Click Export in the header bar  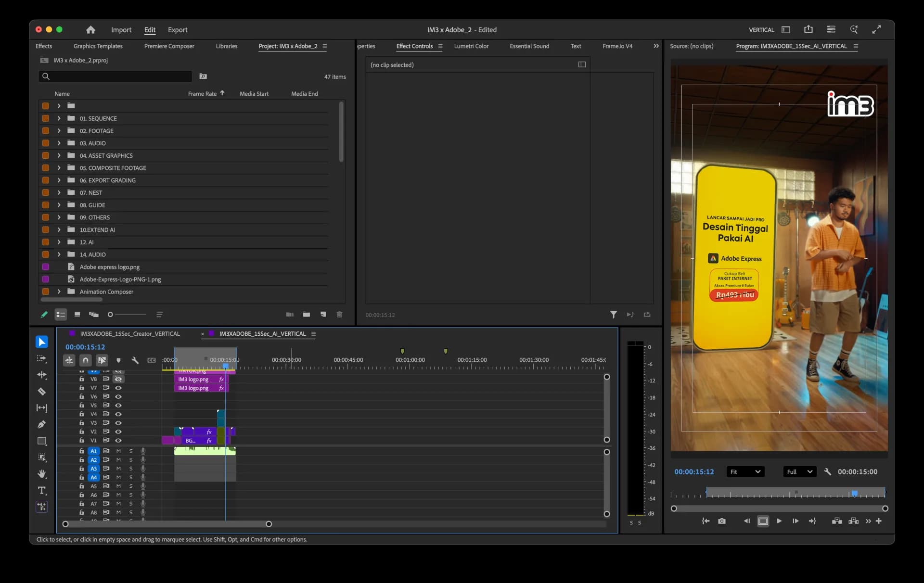(x=178, y=30)
